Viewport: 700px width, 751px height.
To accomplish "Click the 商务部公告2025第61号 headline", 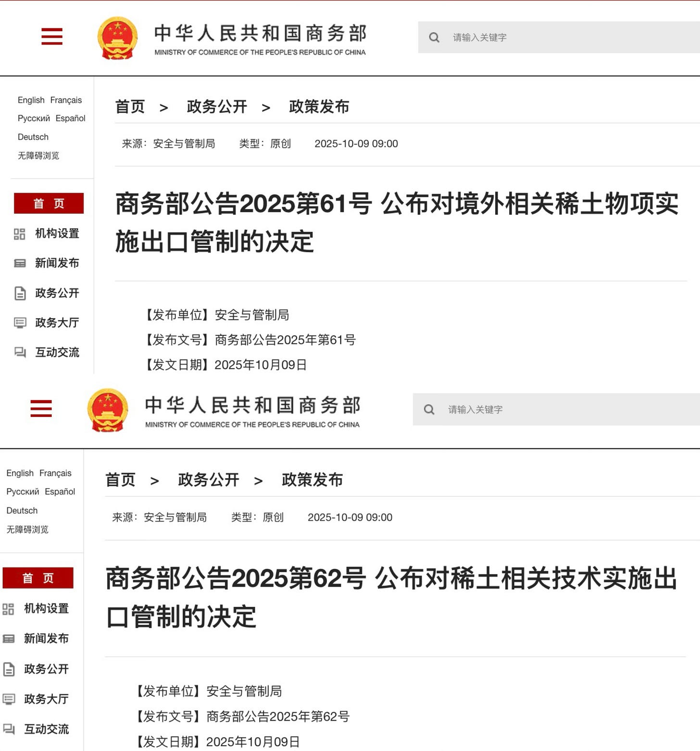I will [397, 222].
